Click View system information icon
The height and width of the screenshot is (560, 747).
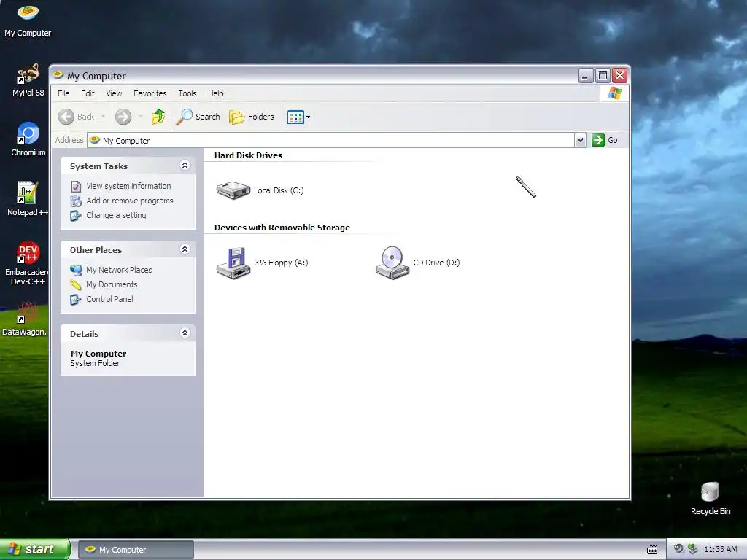coord(76,186)
